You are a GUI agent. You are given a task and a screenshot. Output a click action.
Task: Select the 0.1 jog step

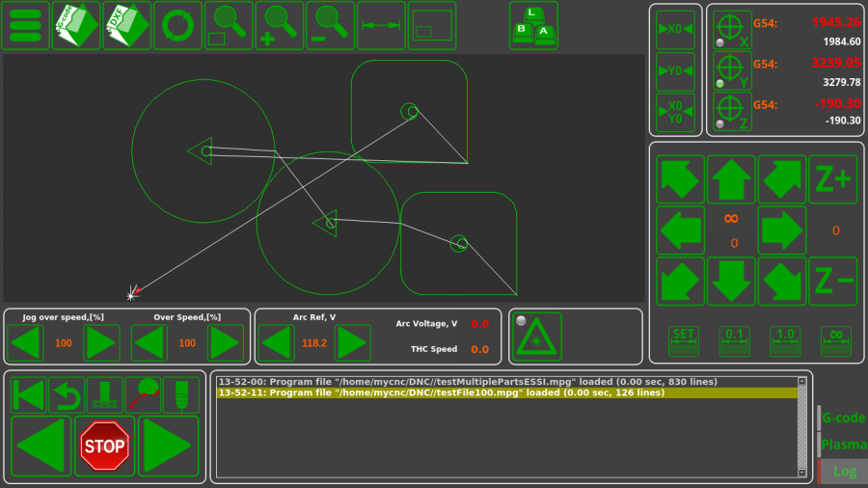tap(735, 341)
